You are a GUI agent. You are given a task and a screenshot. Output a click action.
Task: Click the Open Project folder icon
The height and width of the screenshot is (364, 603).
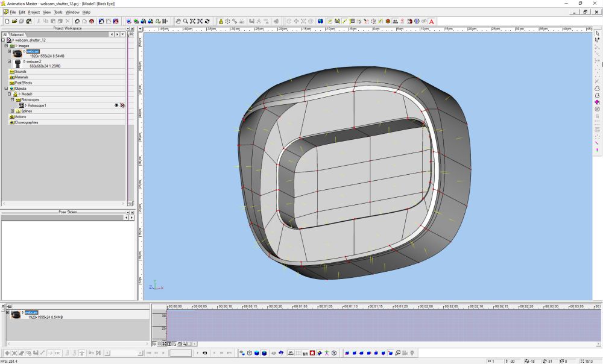tap(15, 22)
